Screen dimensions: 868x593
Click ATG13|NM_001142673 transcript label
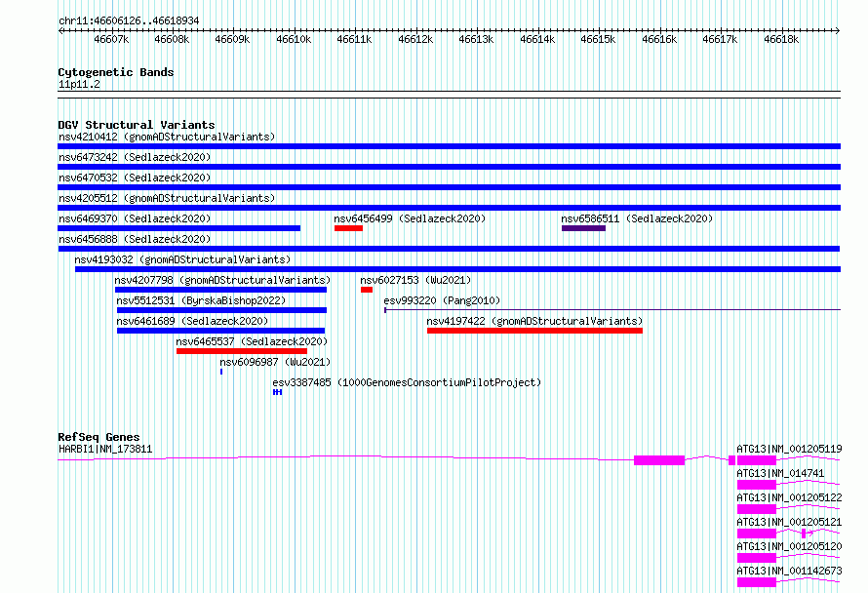[x=789, y=571]
